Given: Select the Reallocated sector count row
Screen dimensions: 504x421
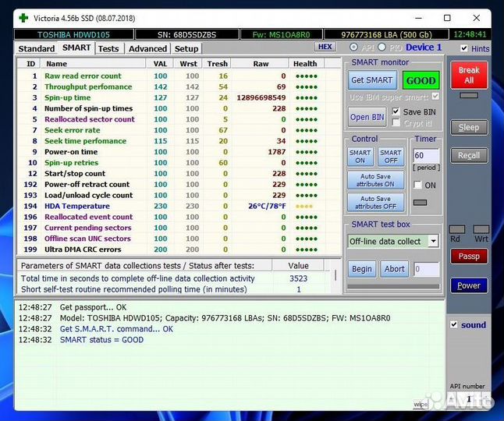Looking at the screenshot, I should point(89,119).
